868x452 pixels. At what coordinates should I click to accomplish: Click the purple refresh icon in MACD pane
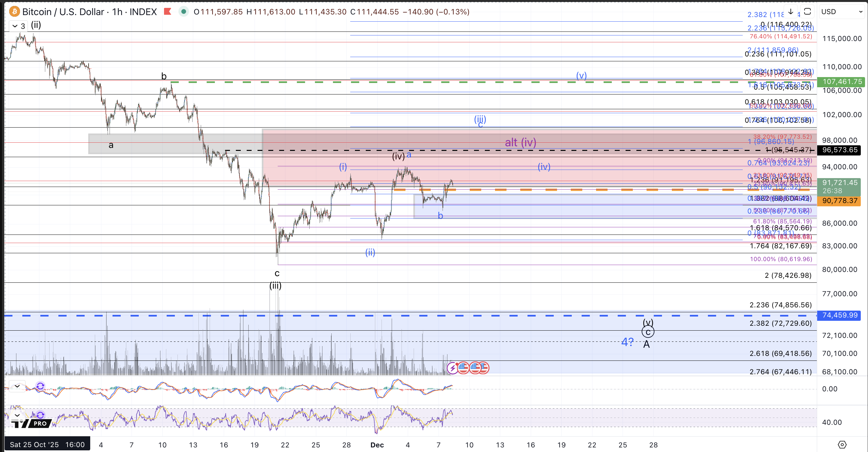coord(40,386)
